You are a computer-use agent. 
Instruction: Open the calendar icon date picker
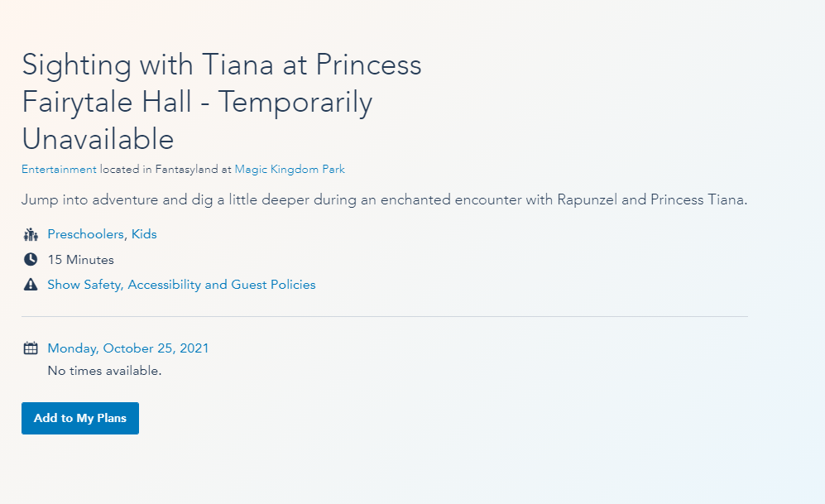[31, 348]
